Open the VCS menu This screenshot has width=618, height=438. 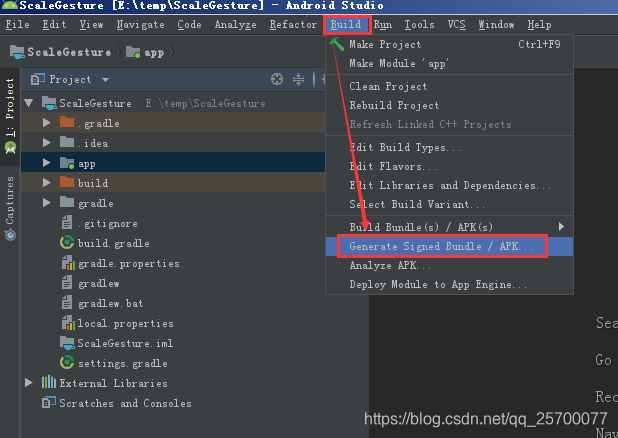pyautogui.click(x=456, y=24)
